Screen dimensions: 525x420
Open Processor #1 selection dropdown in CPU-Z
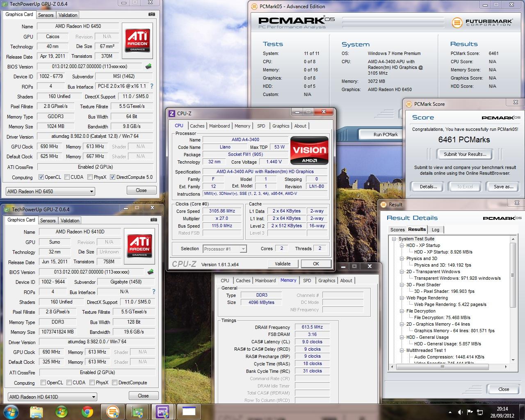click(224, 249)
